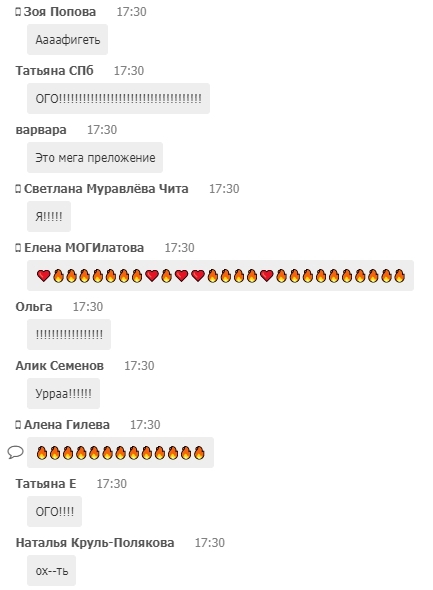Click the mobile icon beside Светлана Муравлёва Чита
The width and height of the screenshot is (433, 590).
tap(18, 189)
